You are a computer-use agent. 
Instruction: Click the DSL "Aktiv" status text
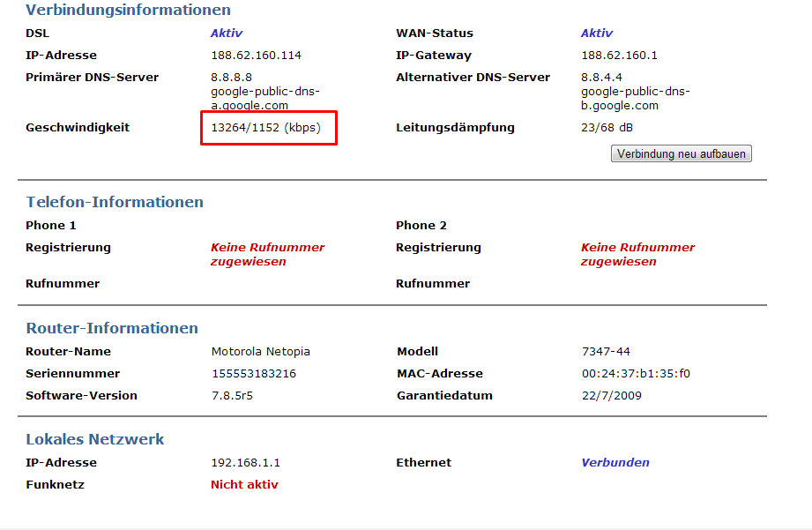point(226,34)
